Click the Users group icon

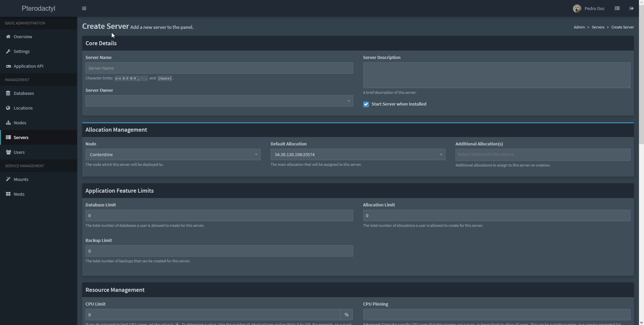[8, 152]
